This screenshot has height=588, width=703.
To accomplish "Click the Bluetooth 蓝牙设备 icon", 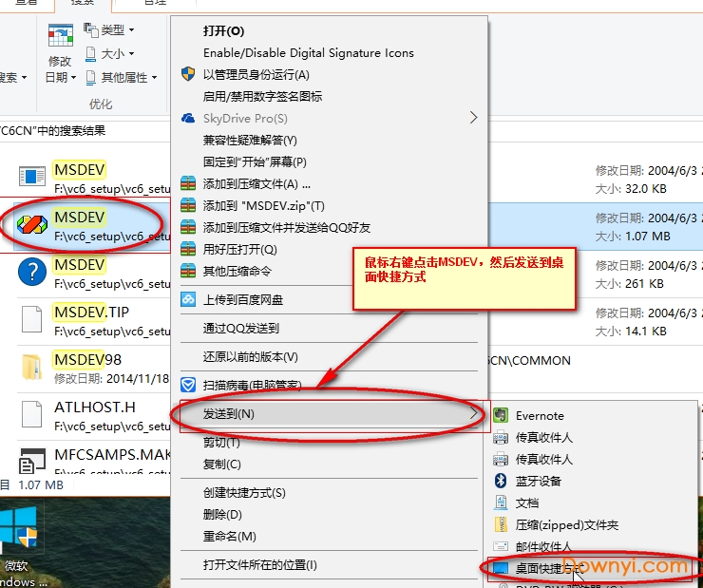I will pyautogui.click(x=501, y=481).
